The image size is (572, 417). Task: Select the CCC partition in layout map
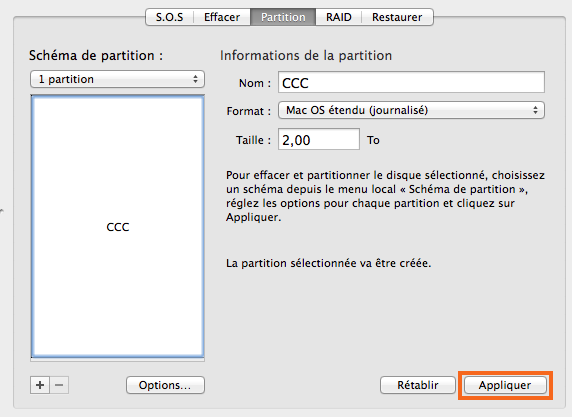(117, 226)
